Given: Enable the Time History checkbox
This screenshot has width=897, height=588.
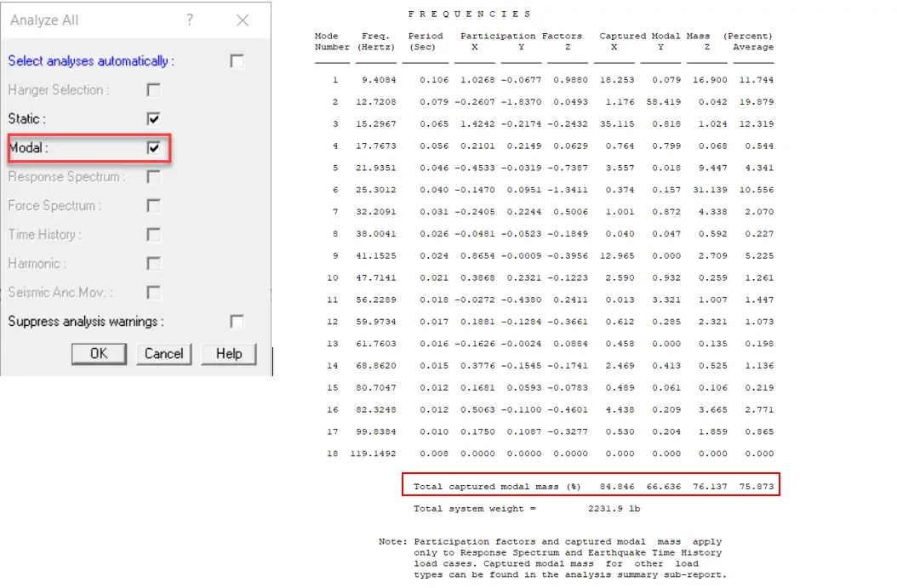Looking at the screenshot, I should [x=153, y=235].
